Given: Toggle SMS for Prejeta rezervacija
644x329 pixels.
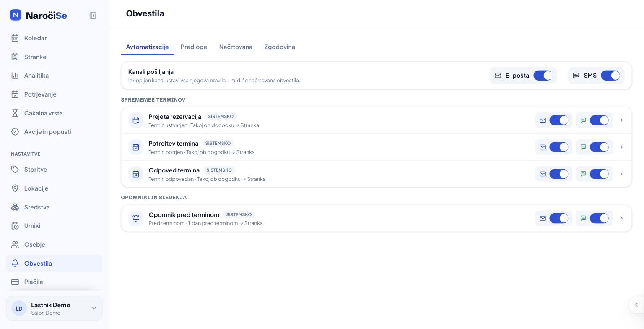Looking at the screenshot, I should click(x=599, y=120).
